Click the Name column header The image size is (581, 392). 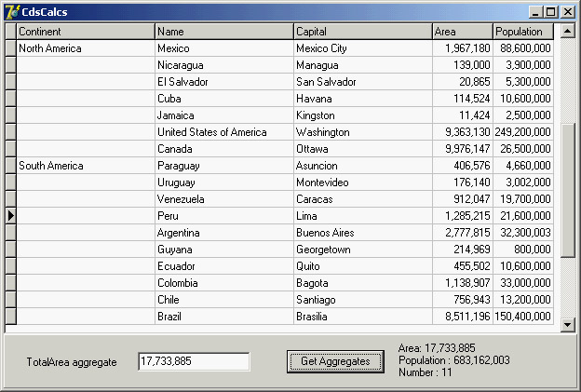click(x=223, y=32)
